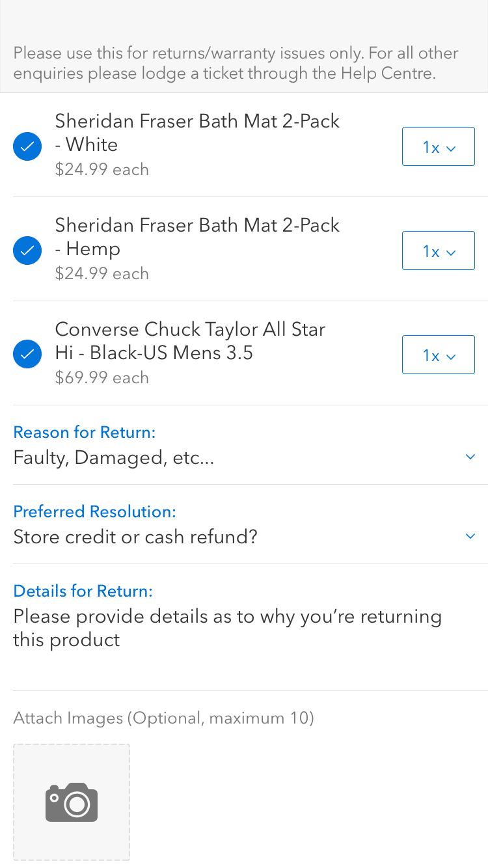Choose Store credit or cash refund option

[x=135, y=537]
